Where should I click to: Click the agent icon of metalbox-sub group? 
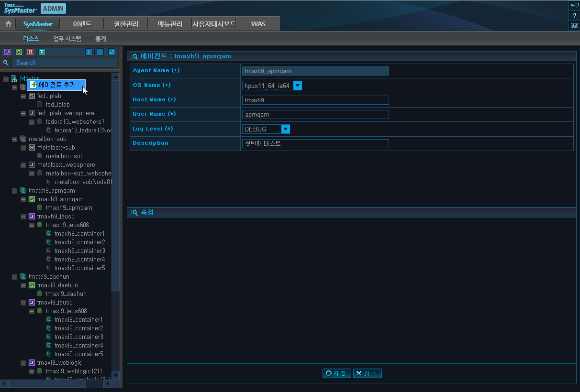pos(23,139)
